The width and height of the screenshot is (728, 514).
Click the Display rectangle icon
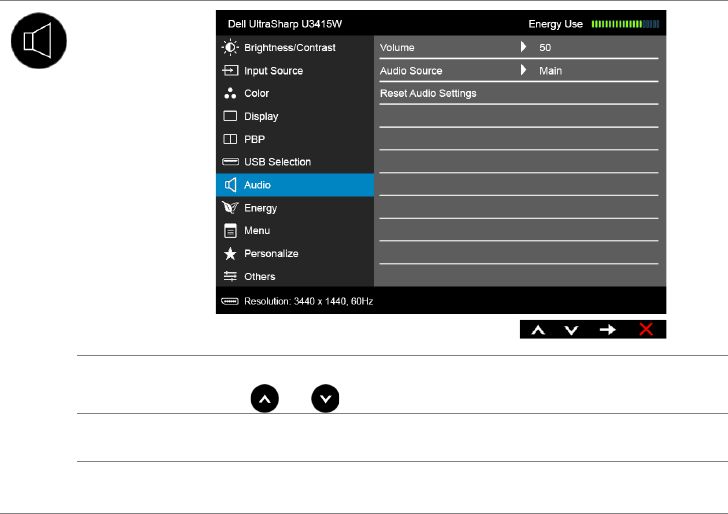(x=230, y=116)
